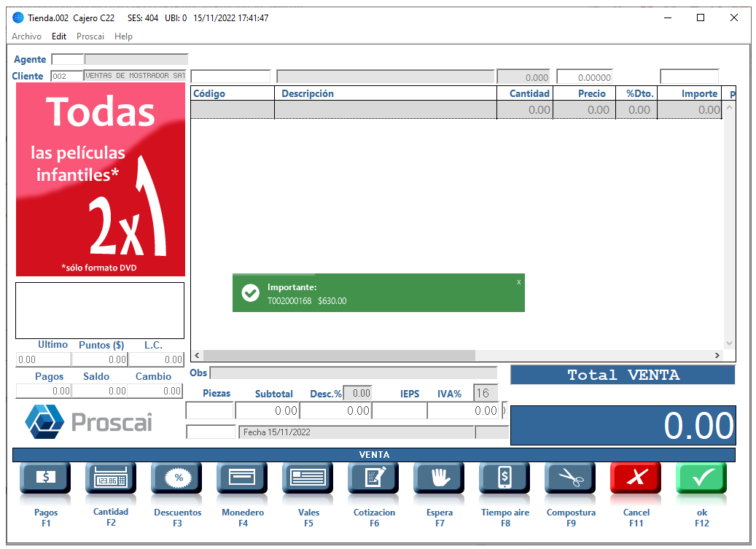Put the sale on Espera with the hand icon
This screenshot has height=549, width=756.
click(439, 478)
